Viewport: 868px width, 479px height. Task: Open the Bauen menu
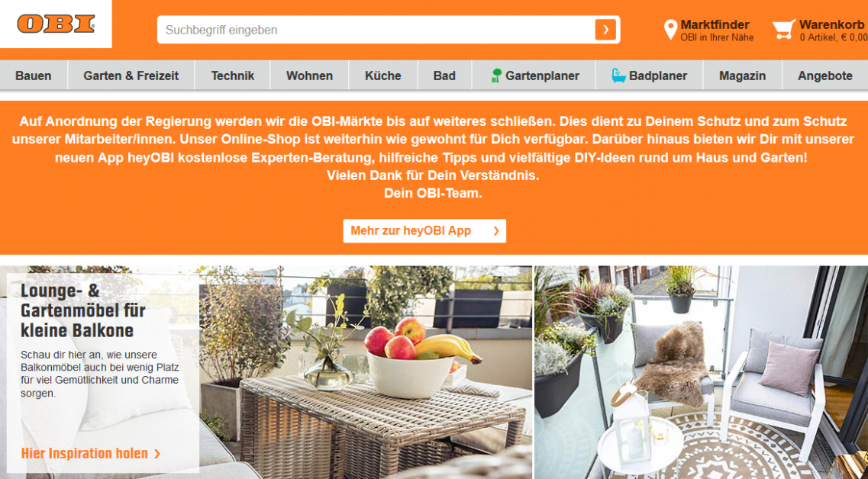point(34,76)
